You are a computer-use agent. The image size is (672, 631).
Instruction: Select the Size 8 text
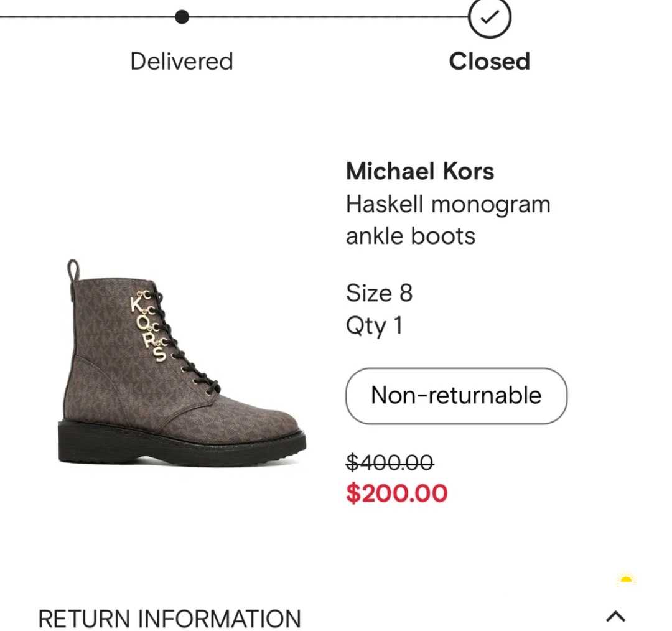point(379,292)
